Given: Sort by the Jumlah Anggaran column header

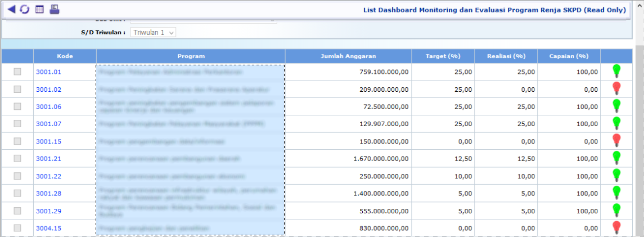Looking at the screenshot, I should 348,56.
